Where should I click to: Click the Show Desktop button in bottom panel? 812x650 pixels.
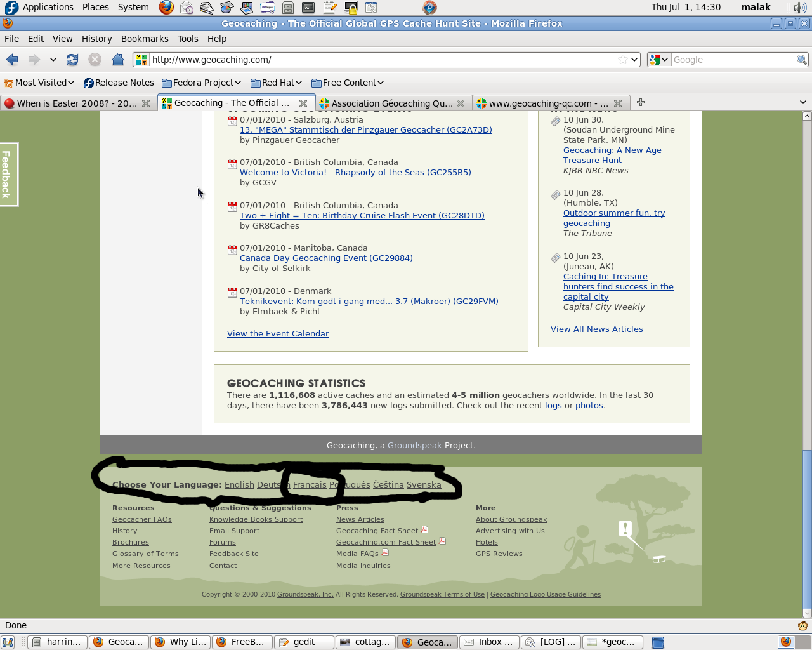coord(8,642)
